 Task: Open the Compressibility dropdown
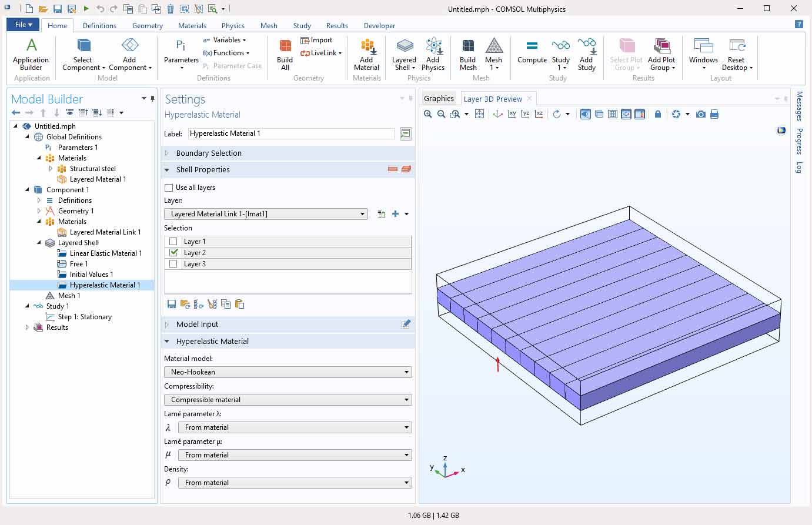288,400
